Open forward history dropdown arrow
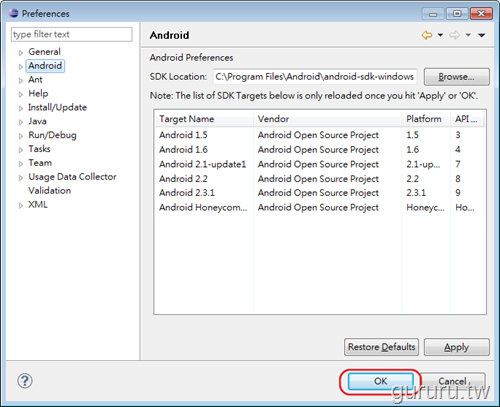This screenshot has width=500, height=407. tap(468, 35)
